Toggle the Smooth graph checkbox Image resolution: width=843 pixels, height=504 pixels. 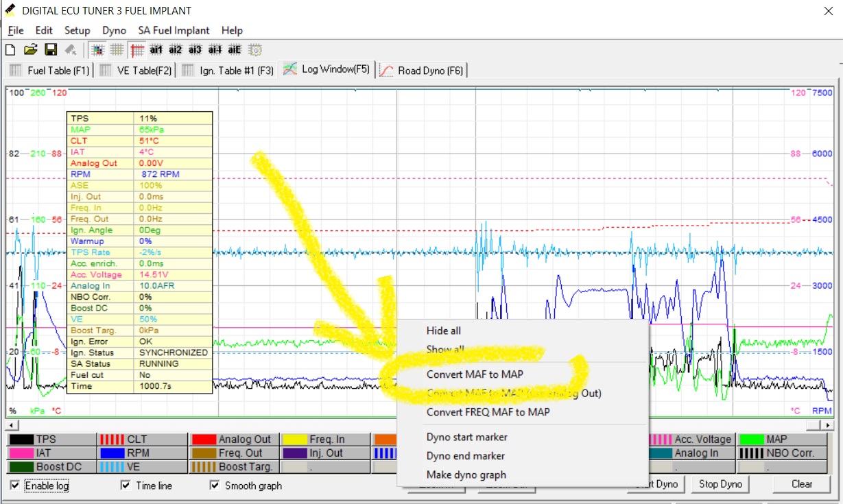point(215,485)
